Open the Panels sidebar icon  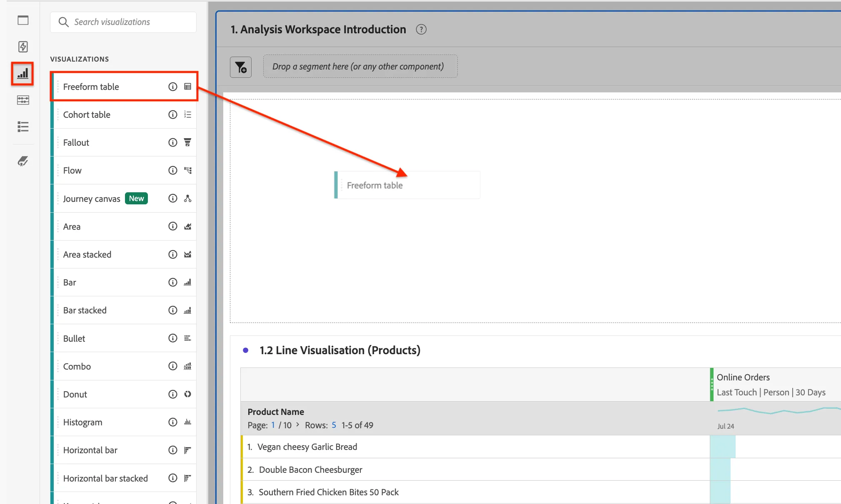click(x=23, y=20)
